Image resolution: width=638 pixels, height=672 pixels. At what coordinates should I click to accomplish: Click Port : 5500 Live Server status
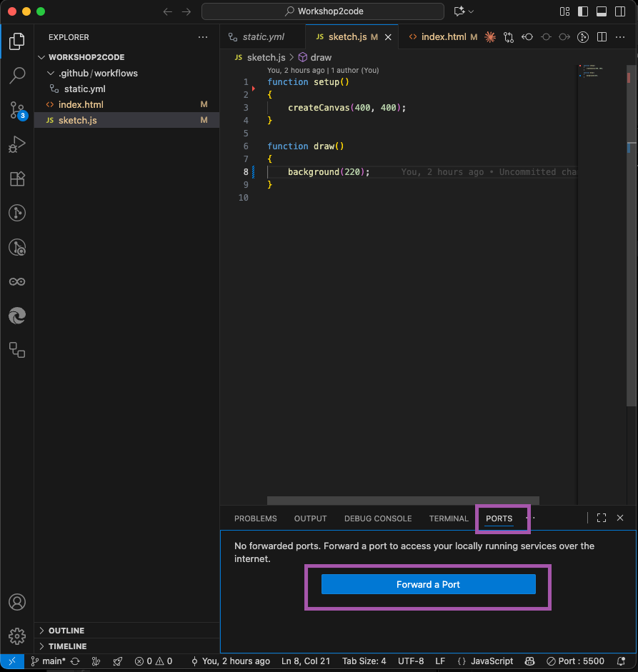click(576, 661)
